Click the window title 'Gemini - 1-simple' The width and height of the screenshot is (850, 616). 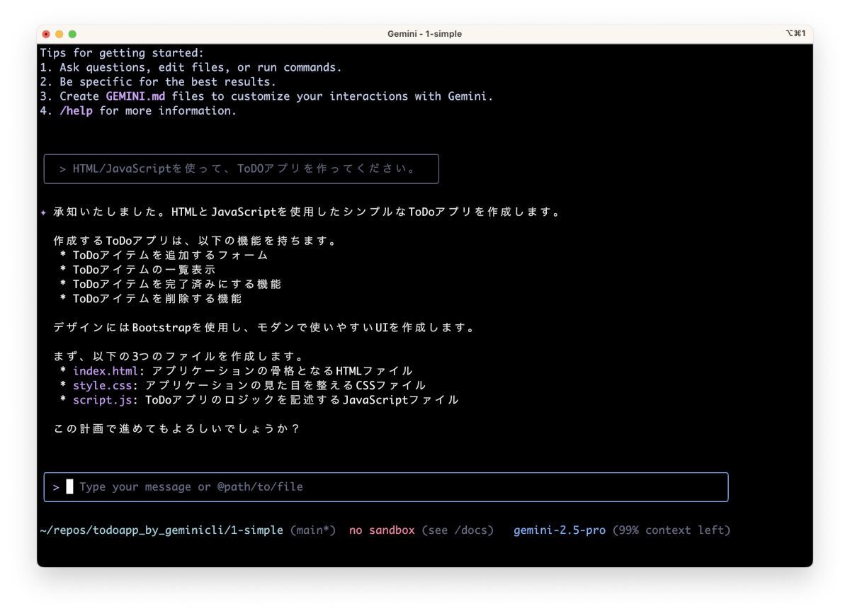[x=424, y=34]
